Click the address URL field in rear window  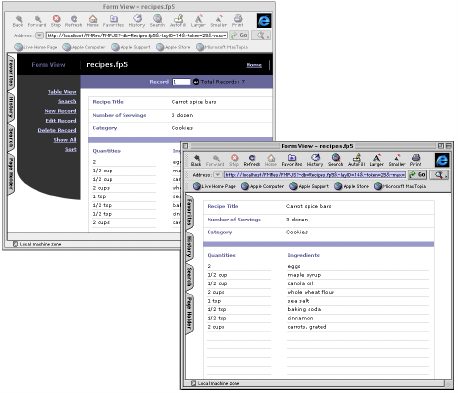(137, 35)
